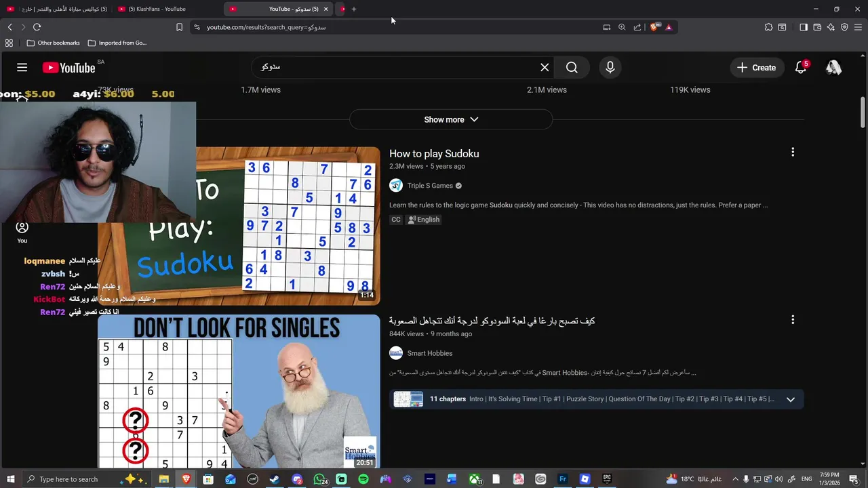Submit search with magnifier button
The height and width of the screenshot is (488, 868).
[x=572, y=67]
